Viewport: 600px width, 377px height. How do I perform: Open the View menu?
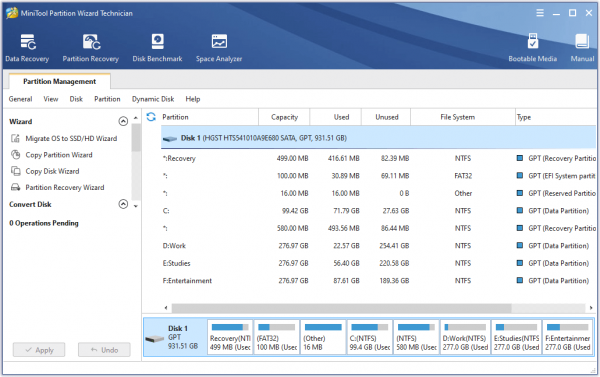point(51,99)
